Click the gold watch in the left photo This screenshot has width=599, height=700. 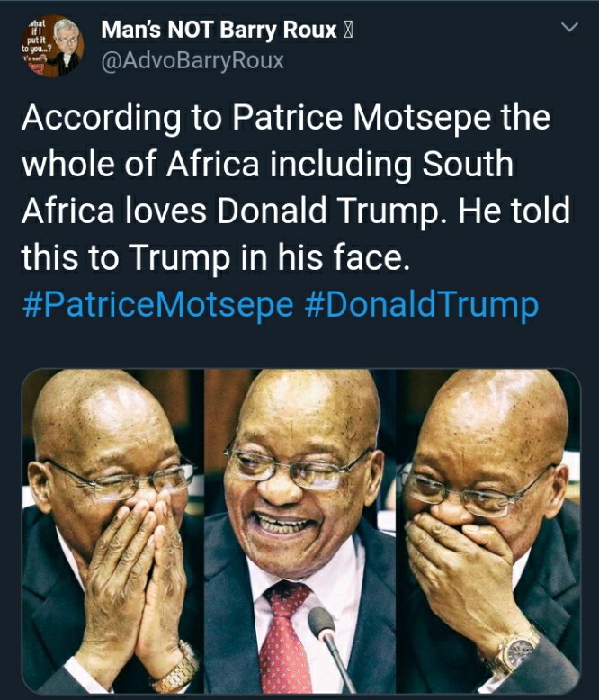176,669
